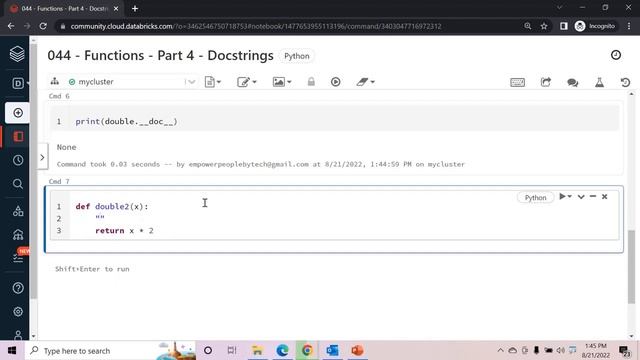Click the print(double.__doc__) code line

(x=127, y=122)
